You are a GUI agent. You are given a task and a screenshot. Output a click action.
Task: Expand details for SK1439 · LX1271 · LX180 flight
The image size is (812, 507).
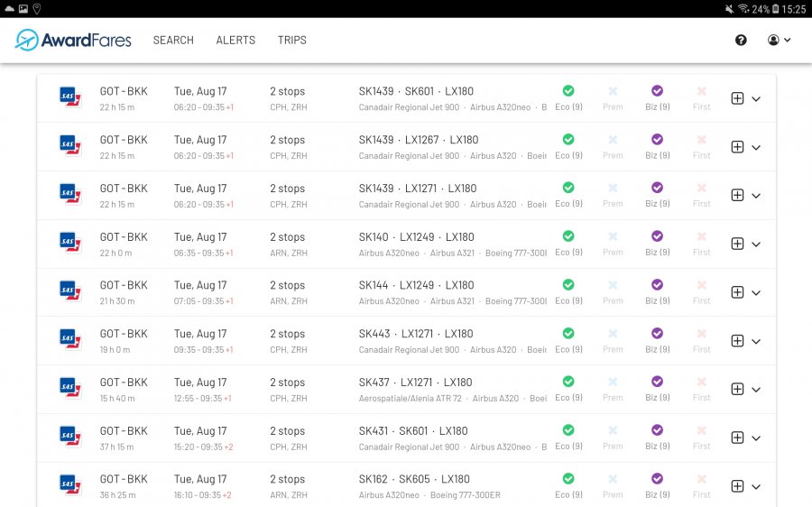click(x=756, y=196)
